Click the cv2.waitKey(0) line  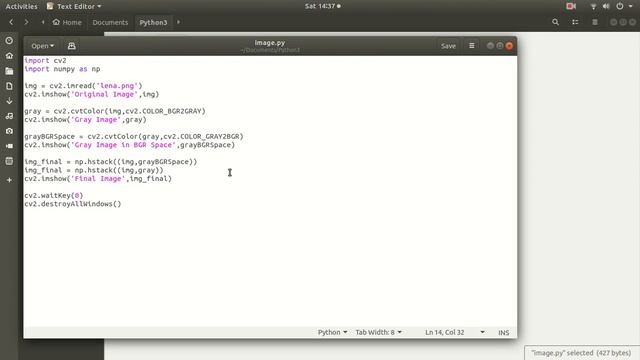(x=54, y=196)
